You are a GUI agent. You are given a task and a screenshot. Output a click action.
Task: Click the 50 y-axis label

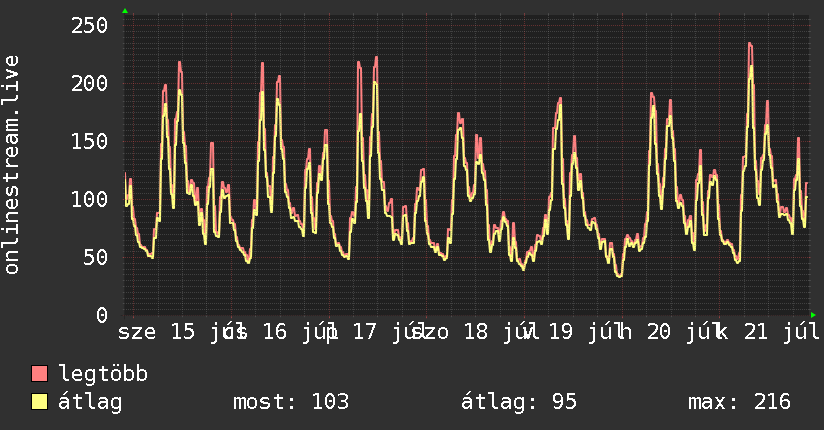96,257
